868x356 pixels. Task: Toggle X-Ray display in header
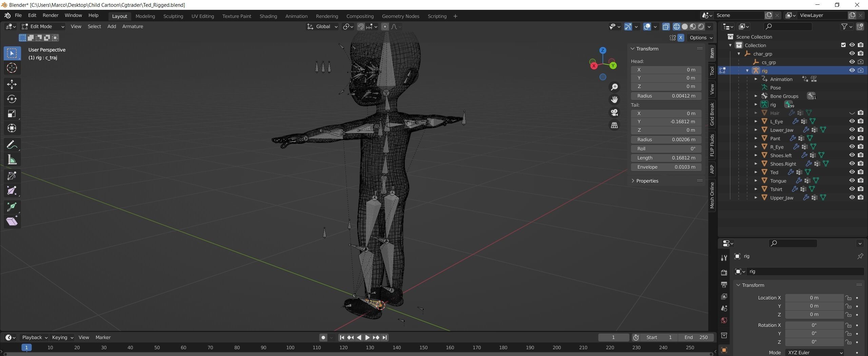click(x=666, y=26)
